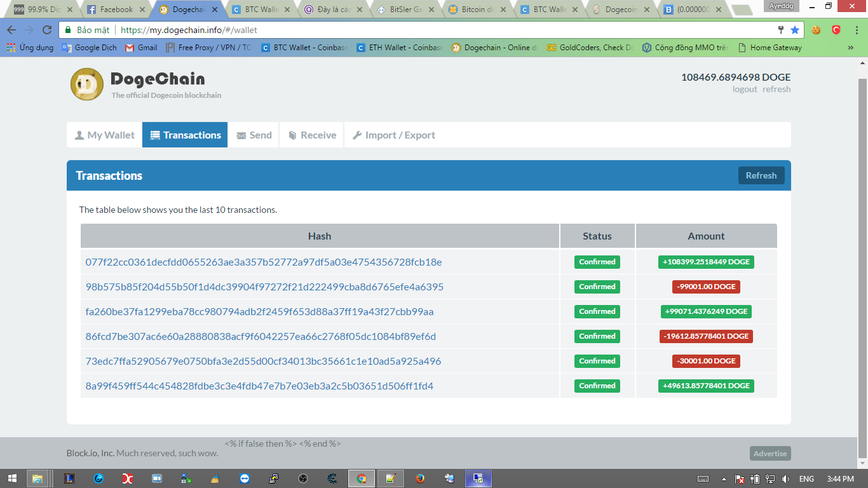The width and height of the screenshot is (868, 488).
Task: Switch to the Bitcoin browser tab
Action: click(479, 10)
